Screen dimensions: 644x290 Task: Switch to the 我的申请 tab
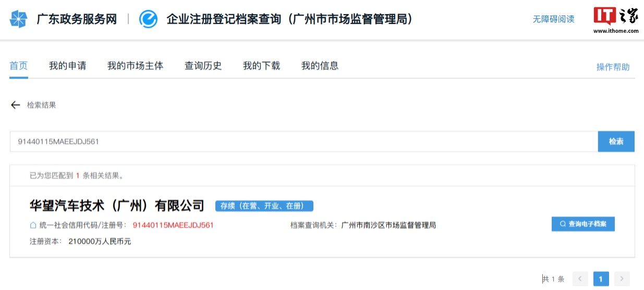pyautogui.click(x=67, y=66)
